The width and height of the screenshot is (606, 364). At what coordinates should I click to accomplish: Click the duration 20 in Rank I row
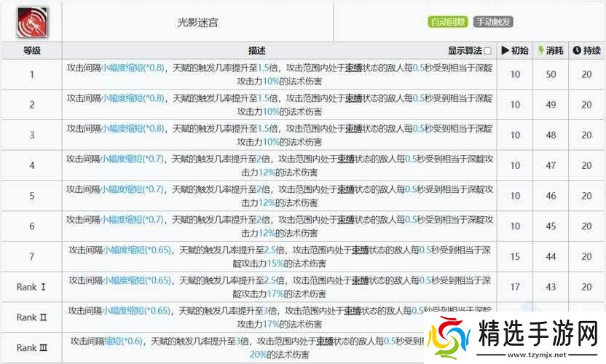[x=586, y=287]
